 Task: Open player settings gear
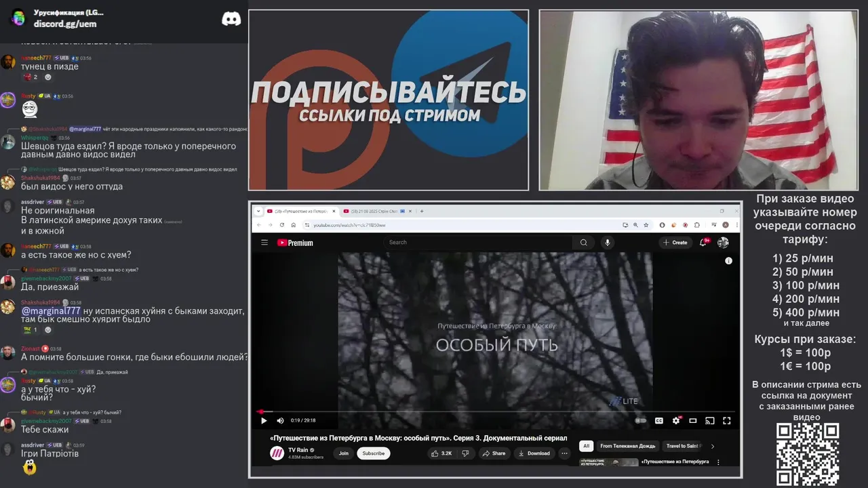click(676, 421)
